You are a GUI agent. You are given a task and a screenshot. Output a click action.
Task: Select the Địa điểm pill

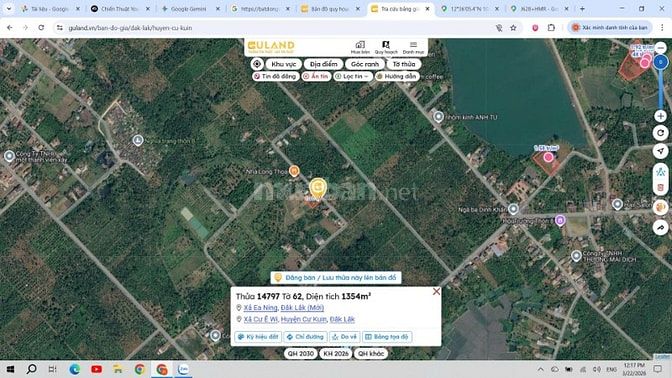tap(323, 64)
